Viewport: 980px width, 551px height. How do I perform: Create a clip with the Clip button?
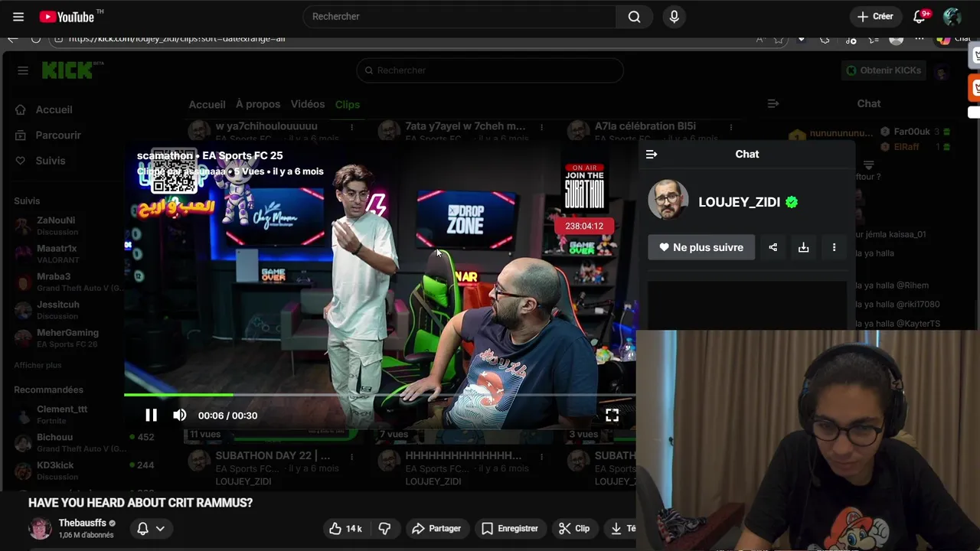(574, 528)
